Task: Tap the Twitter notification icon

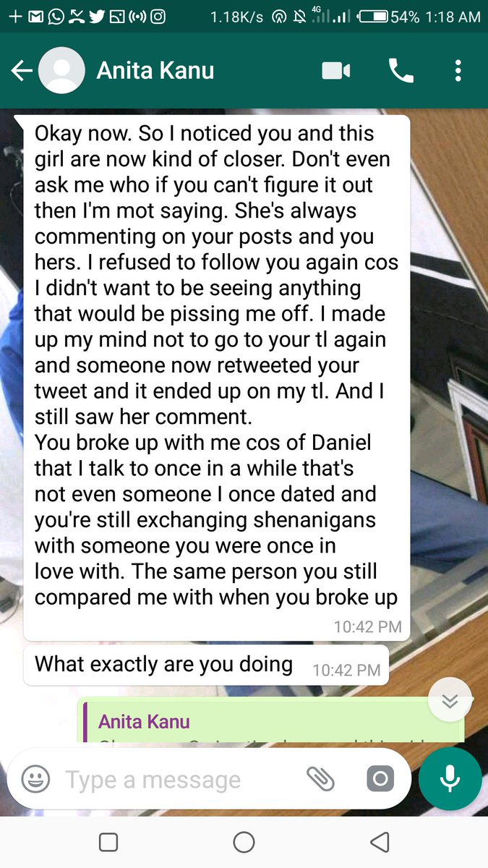Action: point(96,16)
